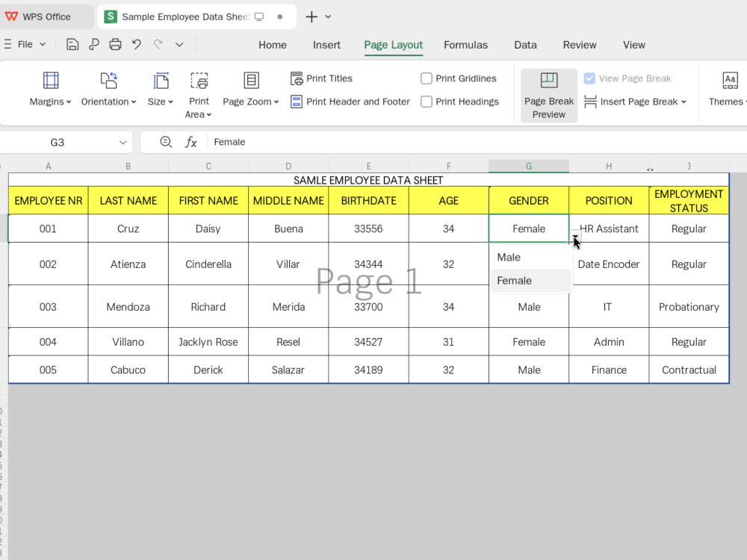Click the Redo arrow icon
Screen dimensions: 747x560
coord(158,45)
